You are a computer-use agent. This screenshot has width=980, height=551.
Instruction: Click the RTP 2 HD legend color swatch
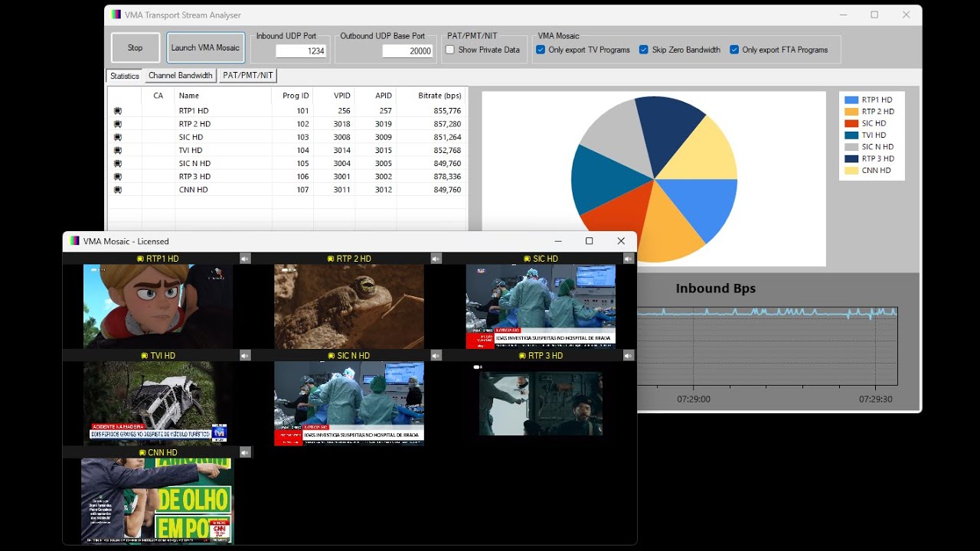pyautogui.click(x=851, y=112)
